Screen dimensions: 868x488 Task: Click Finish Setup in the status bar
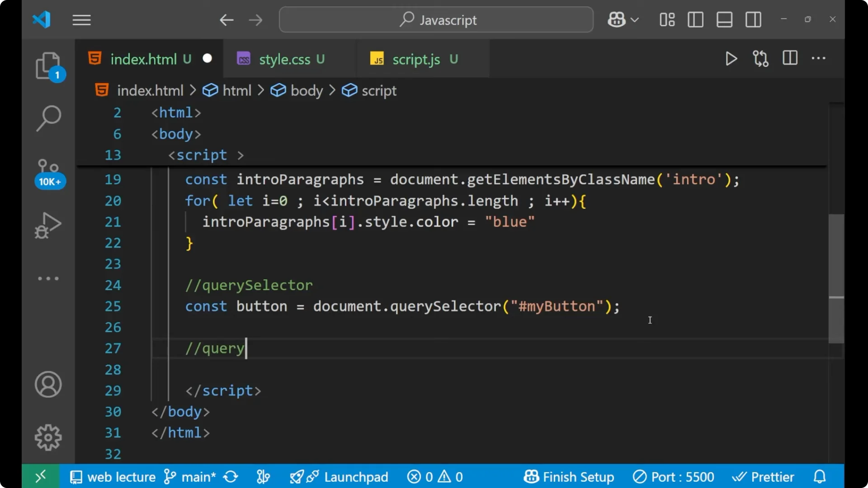click(x=569, y=476)
